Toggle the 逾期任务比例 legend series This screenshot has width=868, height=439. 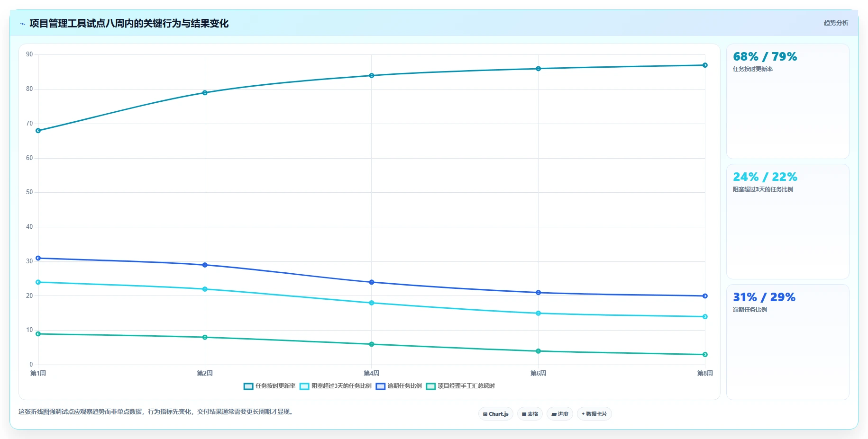[x=399, y=386]
